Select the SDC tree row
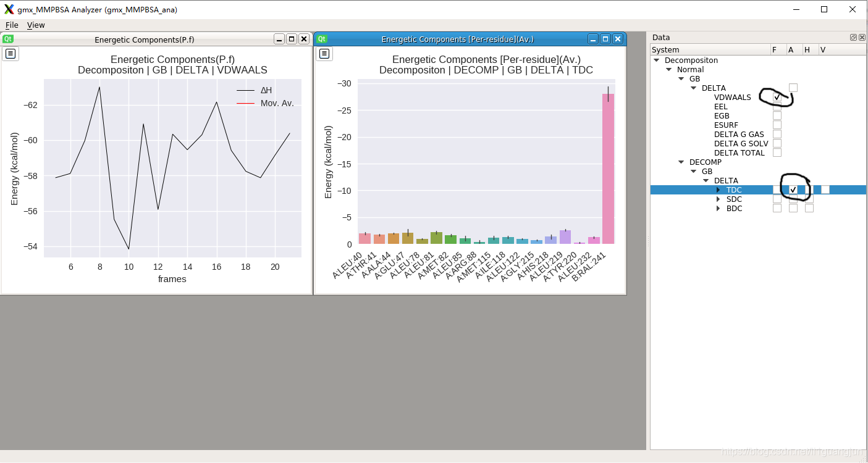868x463 pixels. (x=734, y=199)
